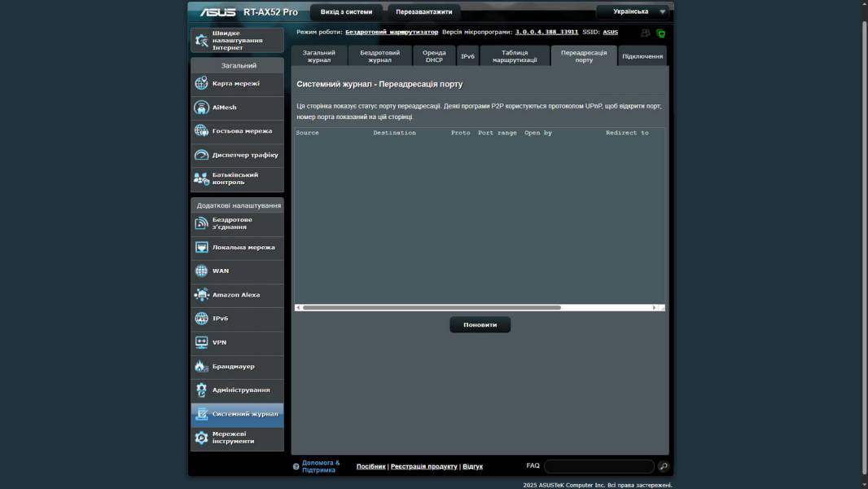Open the Firewall (Брандмауер) flame icon

(201, 367)
